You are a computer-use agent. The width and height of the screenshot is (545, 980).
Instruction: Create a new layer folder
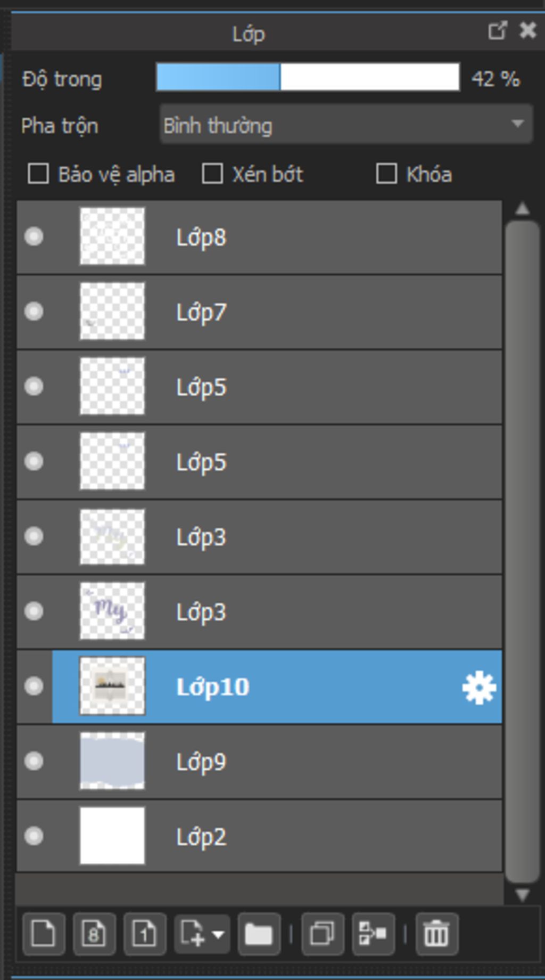point(259,934)
